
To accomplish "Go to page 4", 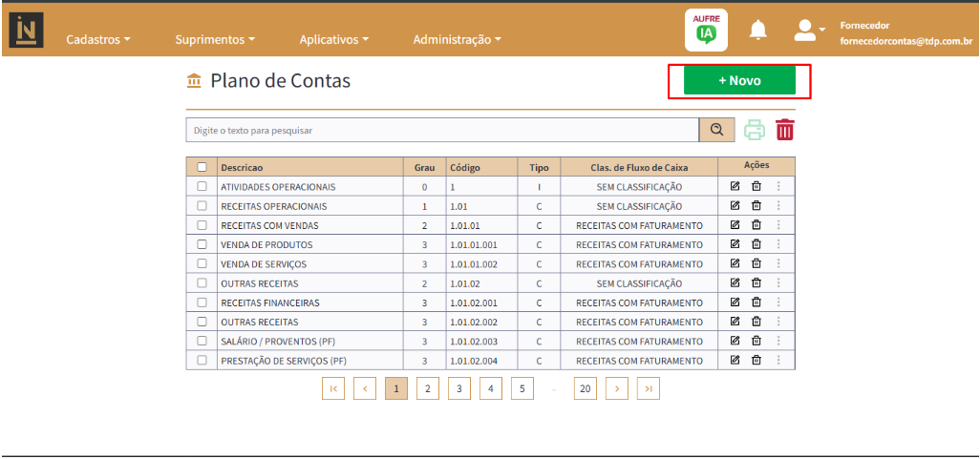I will (491, 388).
